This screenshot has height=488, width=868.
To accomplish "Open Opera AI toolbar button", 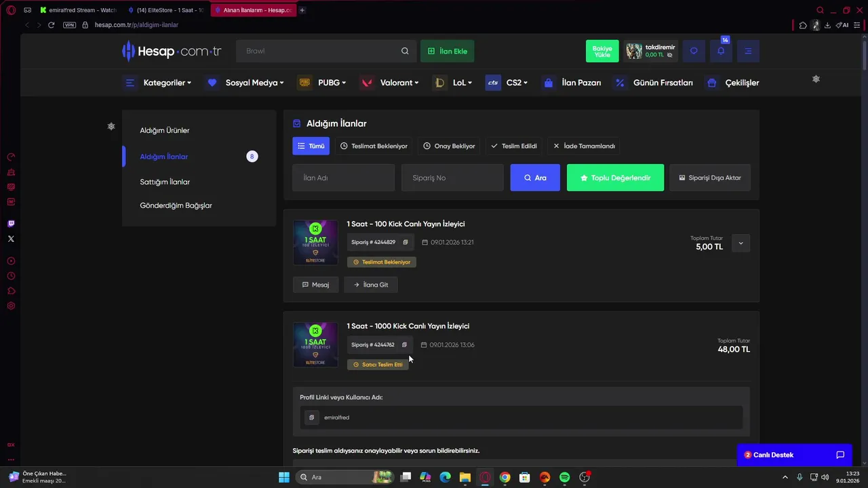I will point(842,25).
